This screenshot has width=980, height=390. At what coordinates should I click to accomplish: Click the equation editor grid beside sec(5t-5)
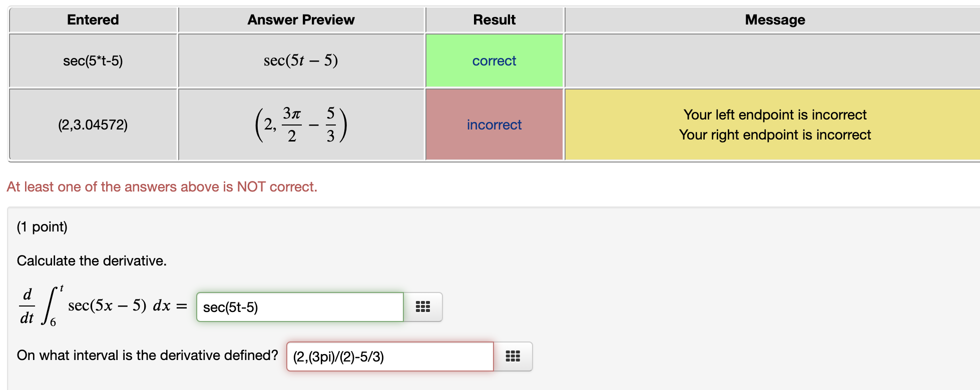tap(423, 306)
